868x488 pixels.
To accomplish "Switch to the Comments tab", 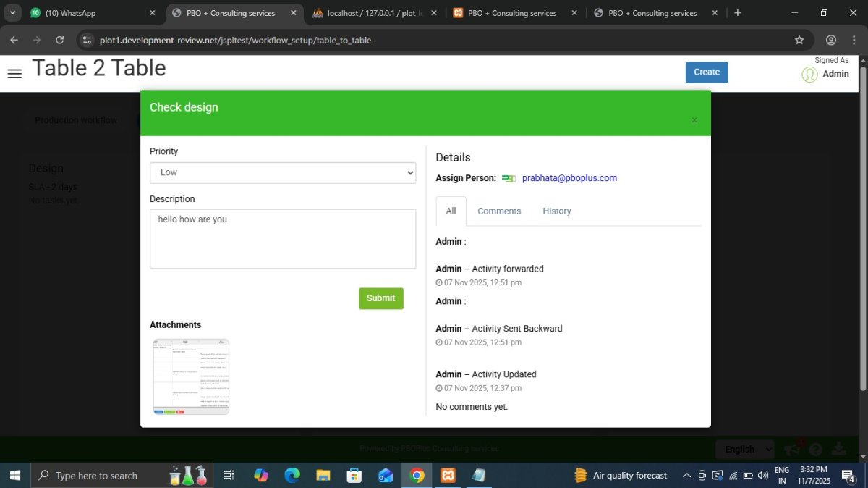I will 499,211.
